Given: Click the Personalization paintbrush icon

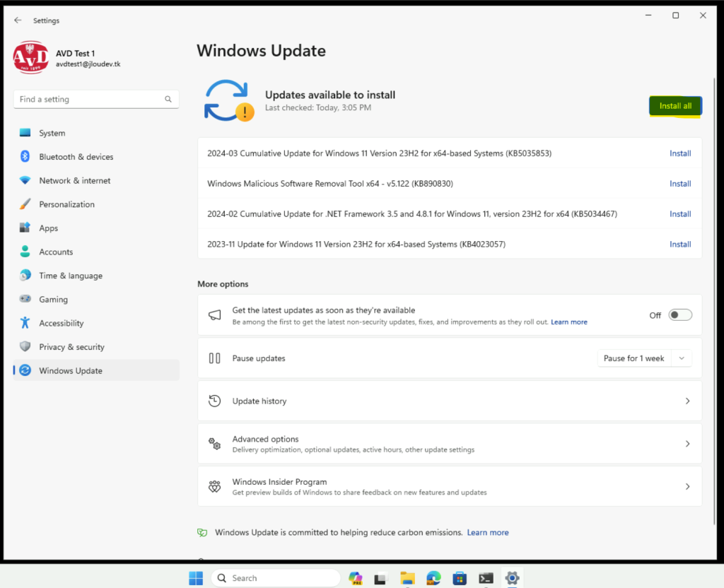Looking at the screenshot, I should pos(25,204).
